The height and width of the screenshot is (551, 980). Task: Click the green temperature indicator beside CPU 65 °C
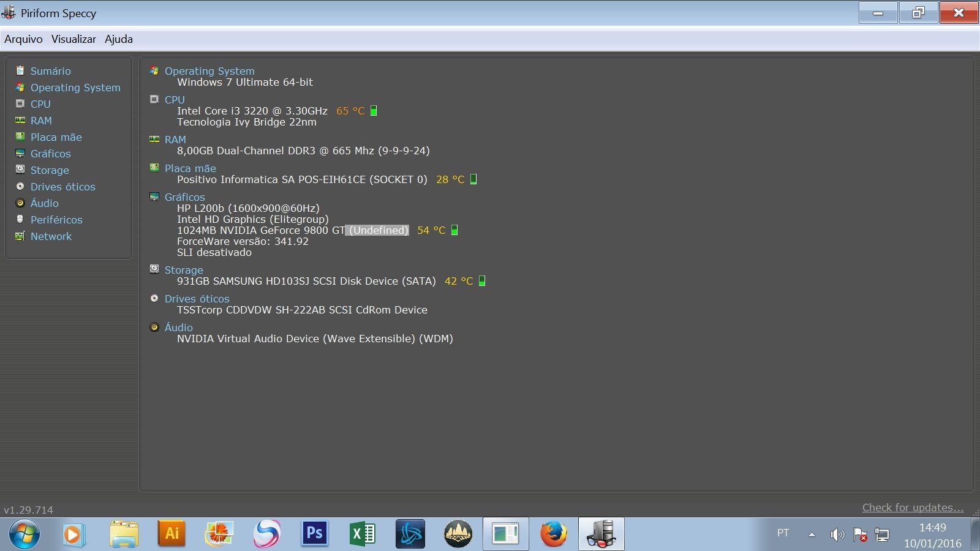[374, 111]
